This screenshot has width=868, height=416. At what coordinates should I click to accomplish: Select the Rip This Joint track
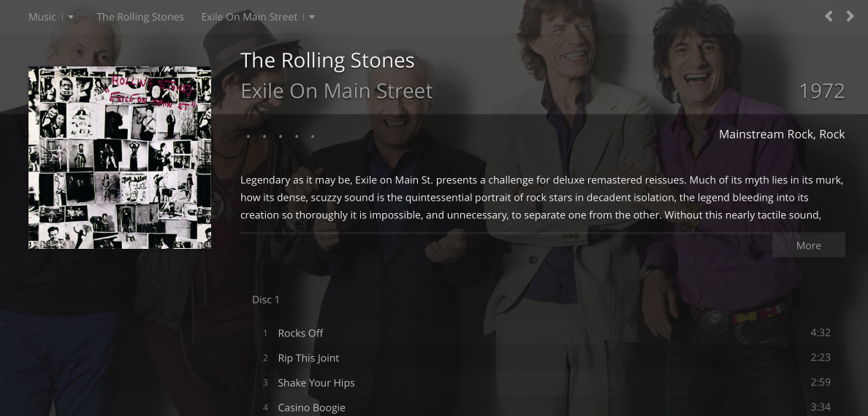pyautogui.click(x=308, y=358)
